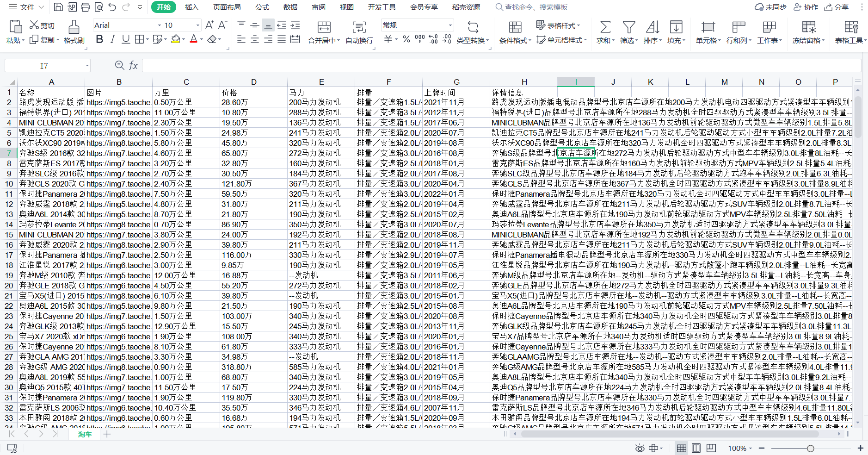
Task: Toggle Underline formatting
Action: [125, 39]
